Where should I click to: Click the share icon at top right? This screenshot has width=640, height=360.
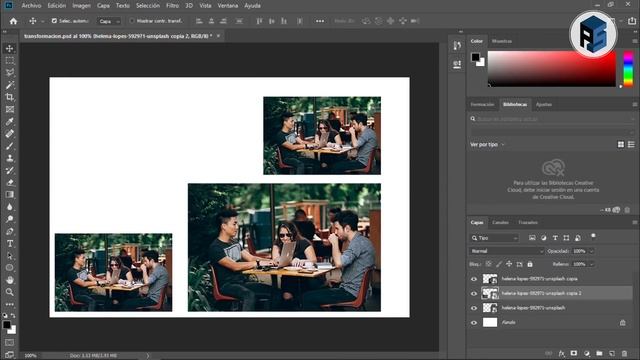(632, 21)
